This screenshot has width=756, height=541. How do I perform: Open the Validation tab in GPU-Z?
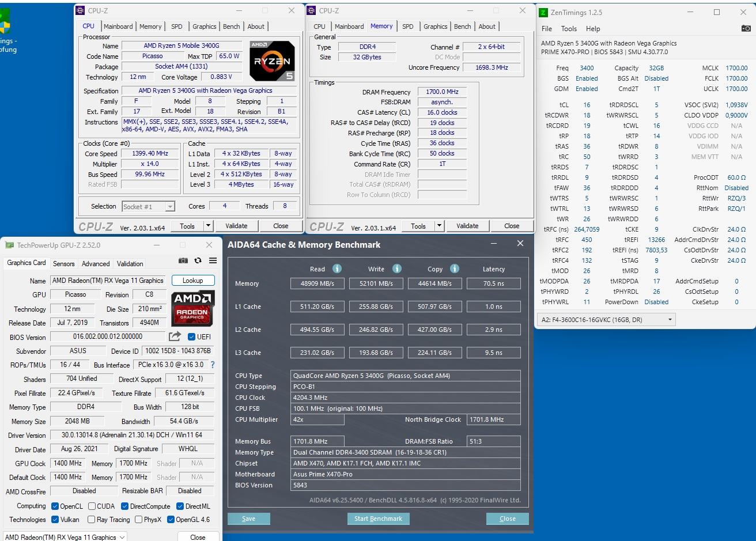(x=130, y=263)
